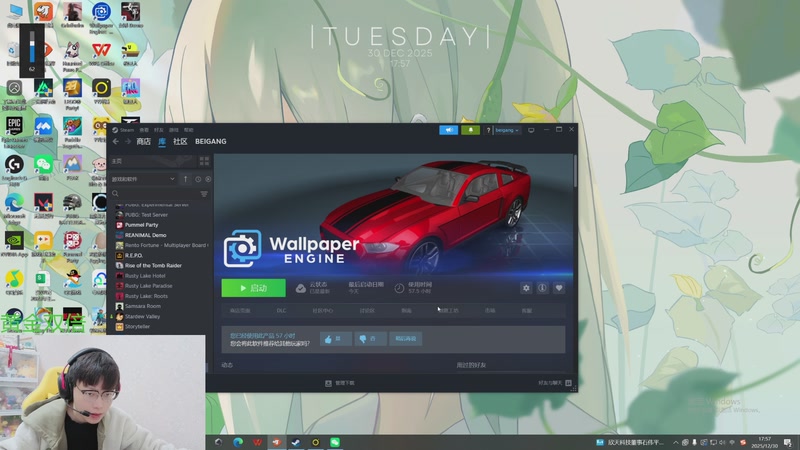Click the Big Picture mode monitor icon
Screen dimensions: 800x450
(531, 130)
